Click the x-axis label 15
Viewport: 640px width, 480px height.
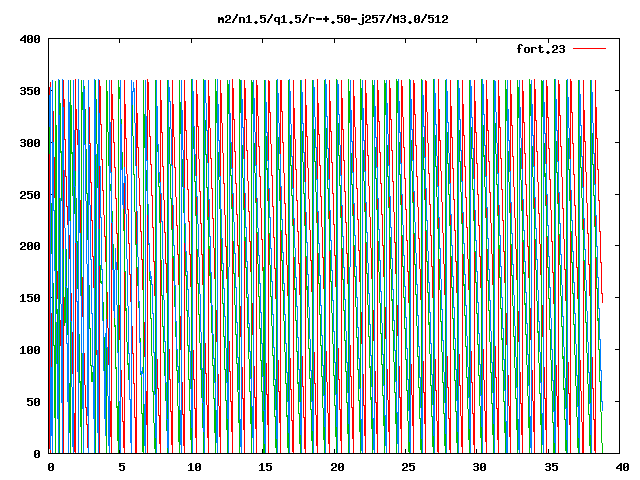pyautogui.click(x=265, y=467)
